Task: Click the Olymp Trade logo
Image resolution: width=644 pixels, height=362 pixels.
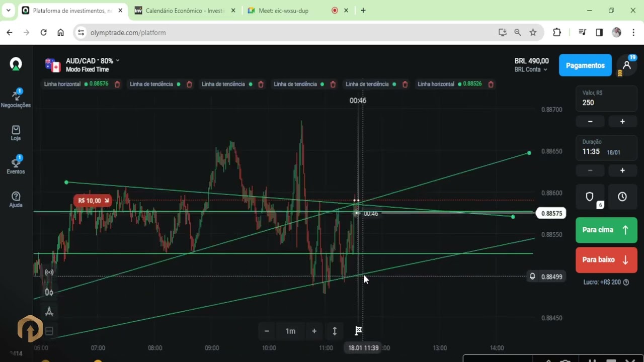Action: point(16,64)
